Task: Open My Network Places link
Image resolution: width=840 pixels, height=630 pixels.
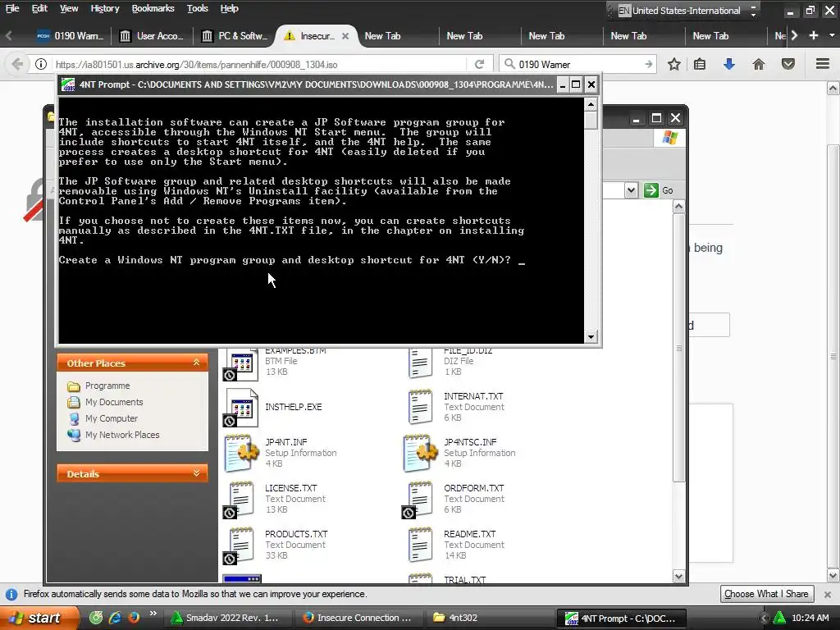Action: pos(122,435)
